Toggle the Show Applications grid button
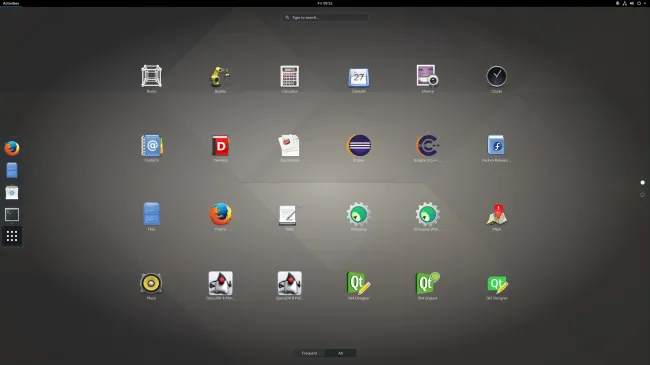 click(12, 236)
